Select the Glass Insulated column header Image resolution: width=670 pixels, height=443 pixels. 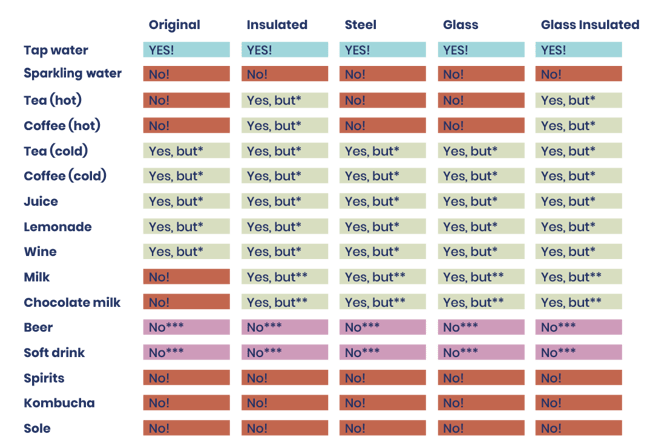coord(589,24)
